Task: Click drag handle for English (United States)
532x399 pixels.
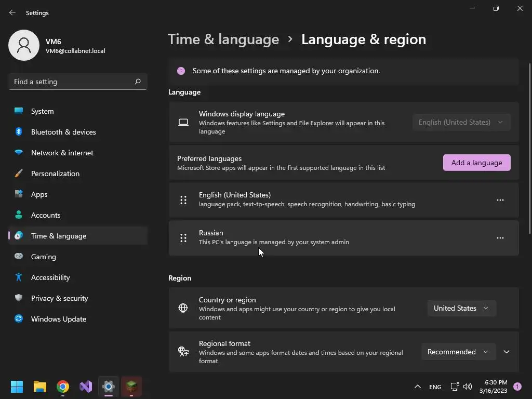Action: 183,200
